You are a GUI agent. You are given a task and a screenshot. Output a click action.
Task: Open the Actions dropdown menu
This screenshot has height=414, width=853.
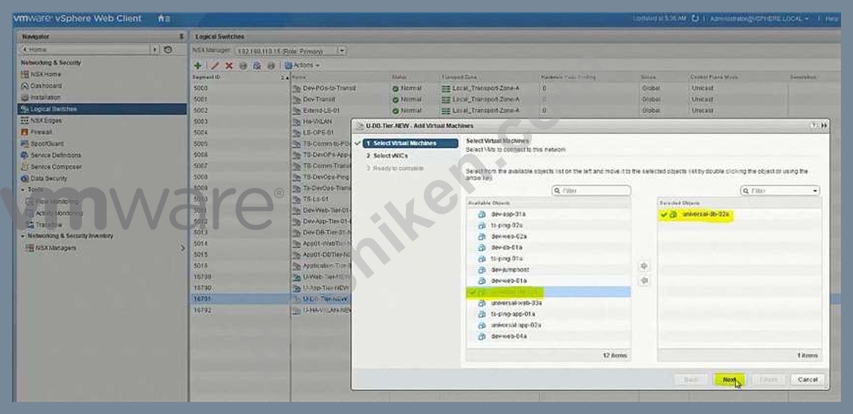[x=302, y=65]
